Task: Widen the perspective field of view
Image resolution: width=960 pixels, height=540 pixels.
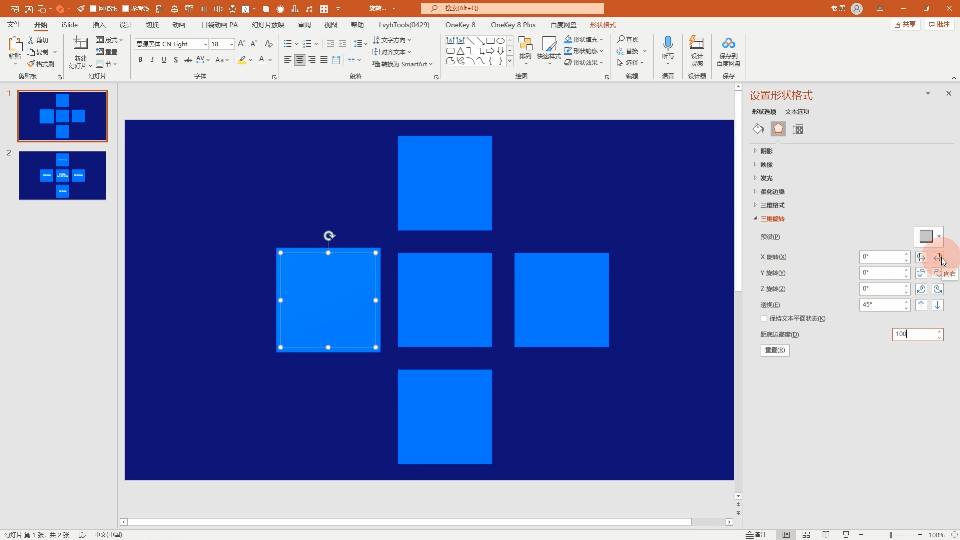Action: (x=937, y=305)
